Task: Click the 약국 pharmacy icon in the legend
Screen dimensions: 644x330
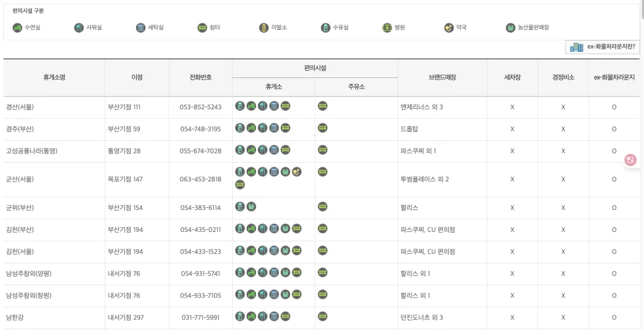Action: click(x=449, y=28)
